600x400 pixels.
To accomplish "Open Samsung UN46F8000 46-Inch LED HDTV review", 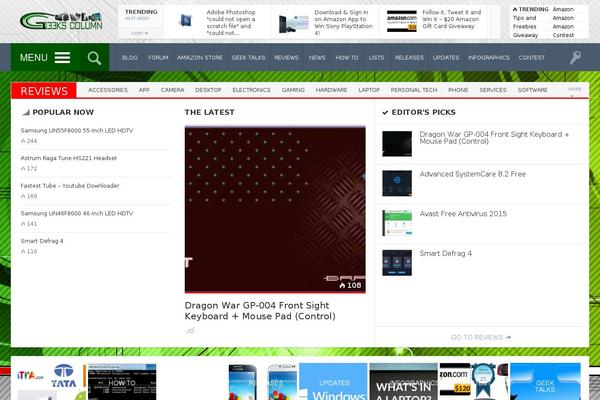I will (77, 213).
